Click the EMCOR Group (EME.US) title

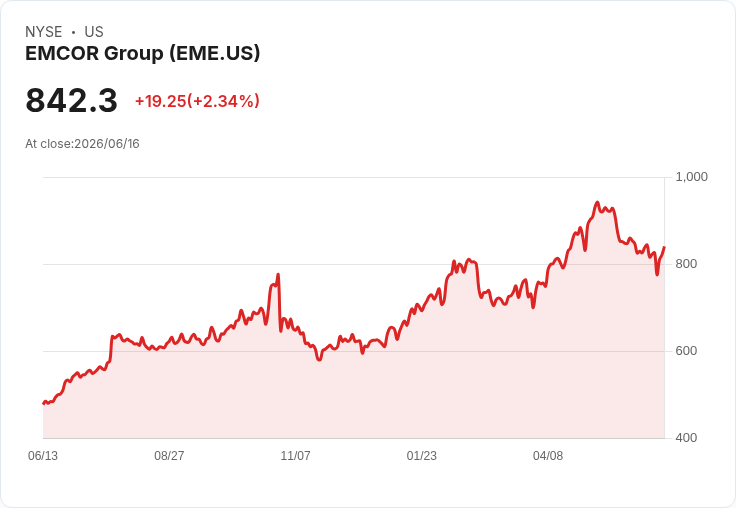pos(142,53)
